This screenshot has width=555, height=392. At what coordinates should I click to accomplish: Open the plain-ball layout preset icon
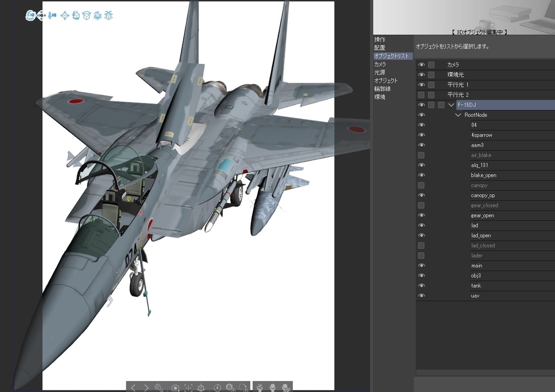click(272, 388)
